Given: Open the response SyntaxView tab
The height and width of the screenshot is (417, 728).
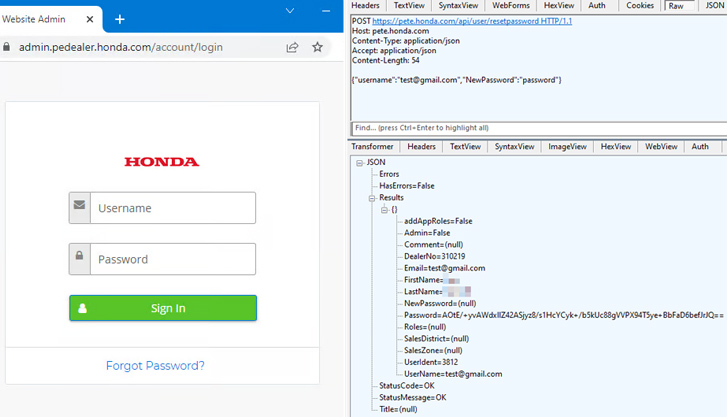Looking at the screenshot, I should click(514, 146).
